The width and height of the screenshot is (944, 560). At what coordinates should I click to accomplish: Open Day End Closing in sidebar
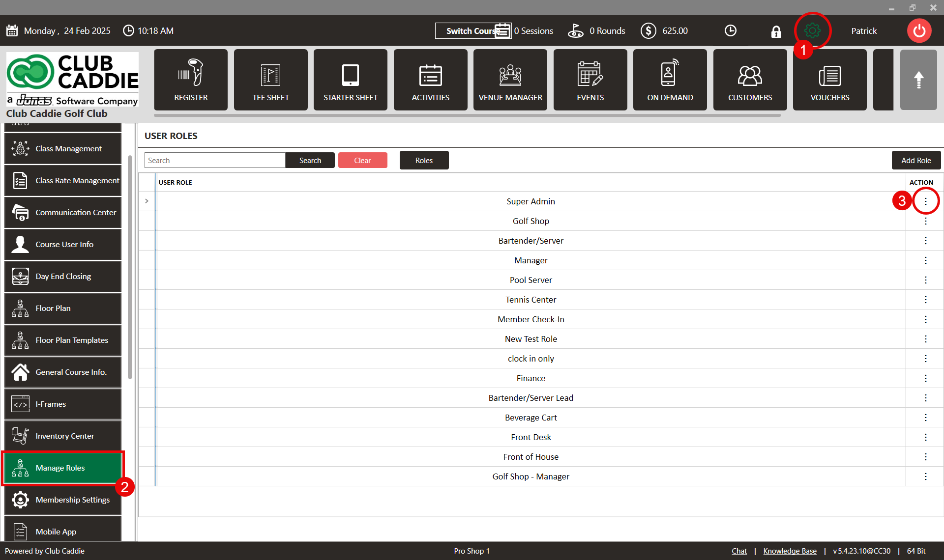click(x=63, y=276)
